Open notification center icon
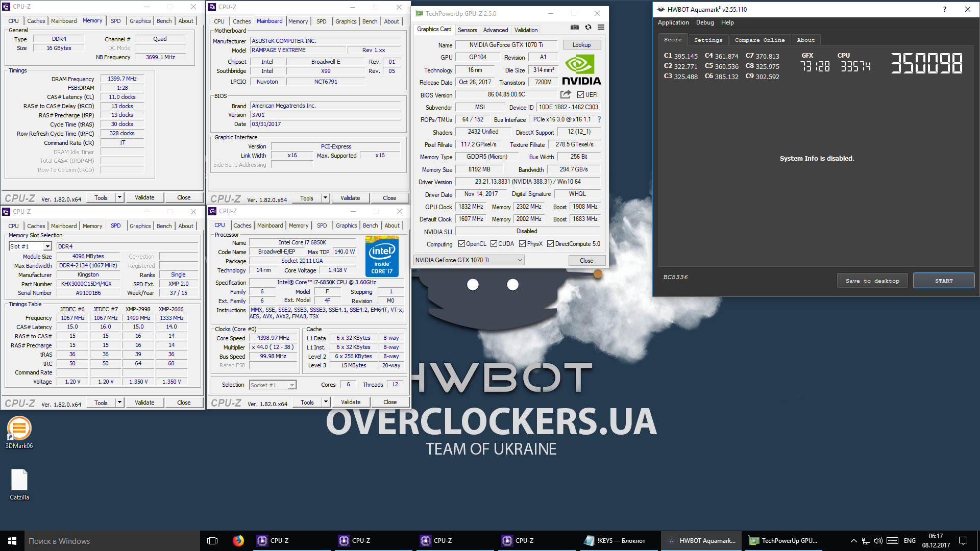The height and width of the screenshot is (551, 980). point(963,541)
